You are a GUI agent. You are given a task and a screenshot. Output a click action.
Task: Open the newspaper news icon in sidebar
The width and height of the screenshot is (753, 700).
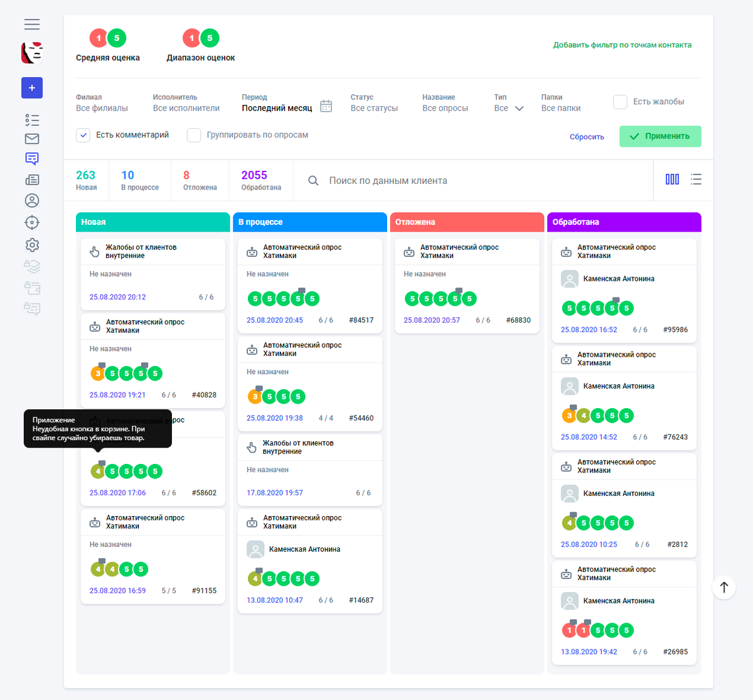point(32,180)
